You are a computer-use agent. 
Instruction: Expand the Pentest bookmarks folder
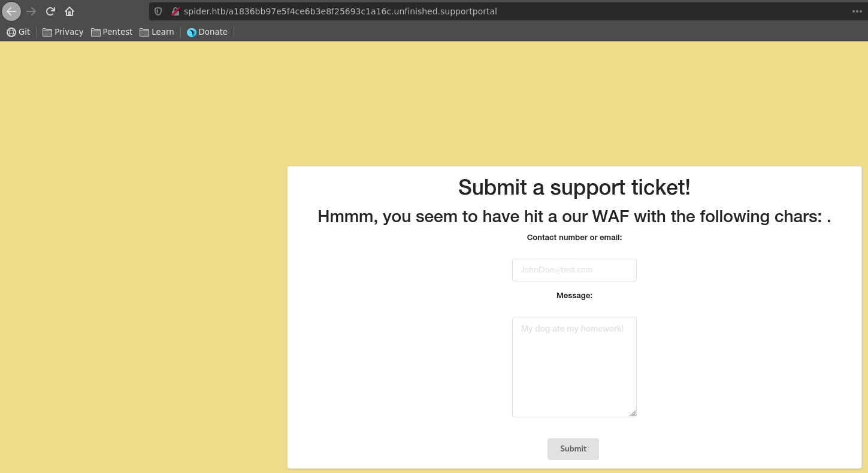(x=111, y=32)
